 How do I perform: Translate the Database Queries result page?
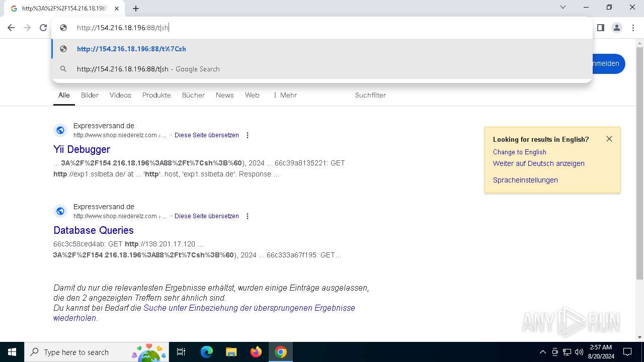[x=207, y=216]
